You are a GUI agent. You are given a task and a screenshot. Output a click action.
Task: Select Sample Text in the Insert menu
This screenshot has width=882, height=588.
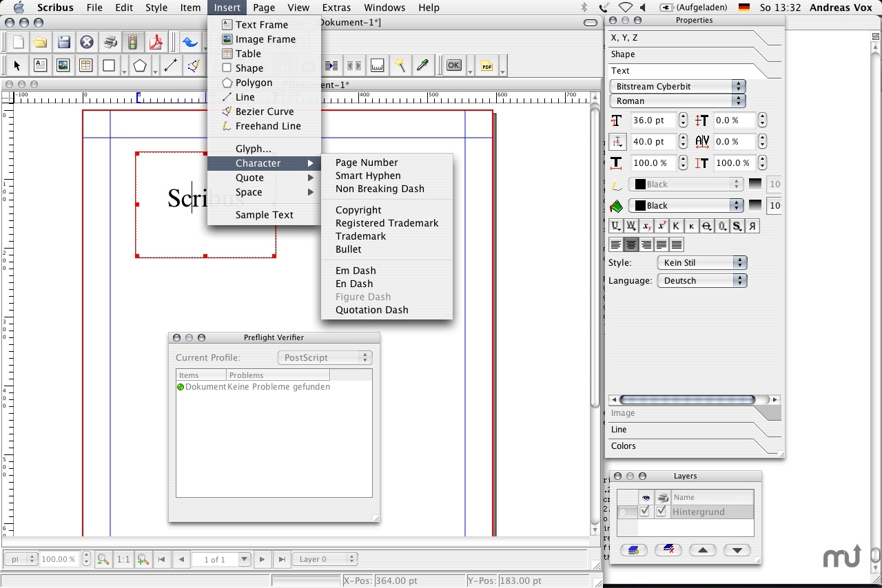265,215
